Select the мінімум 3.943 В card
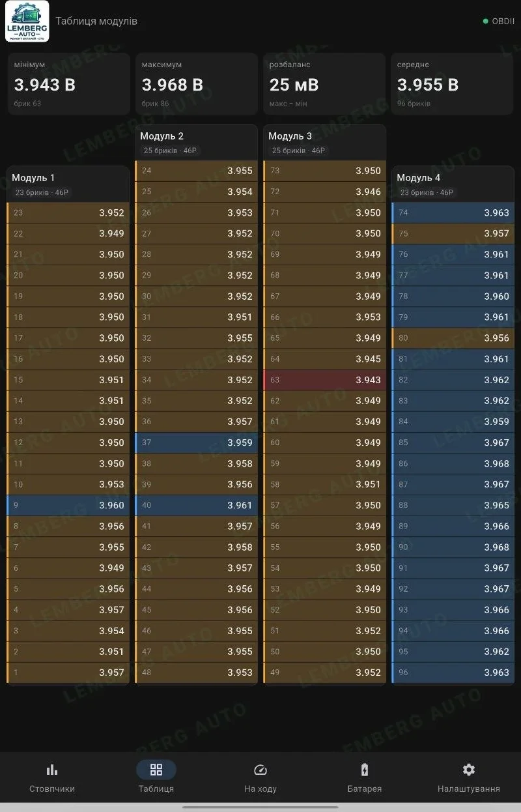This screenshot has width=521, height=812. (68, 84)
